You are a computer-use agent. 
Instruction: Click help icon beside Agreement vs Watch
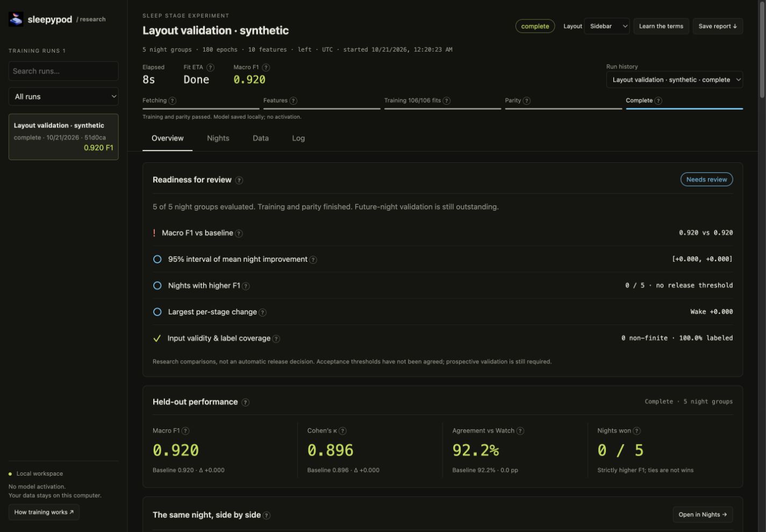pos(520,431)
